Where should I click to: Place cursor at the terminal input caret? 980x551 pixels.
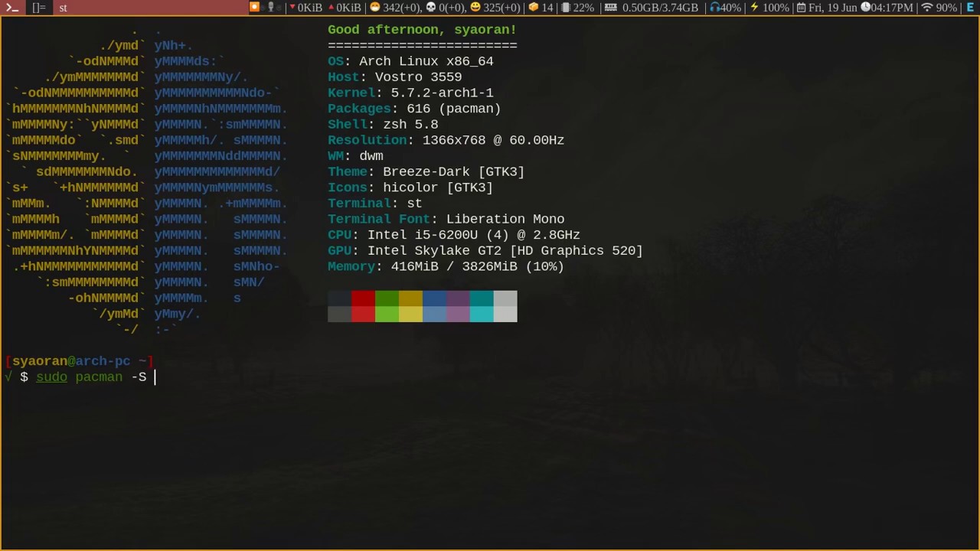(155, 377)
